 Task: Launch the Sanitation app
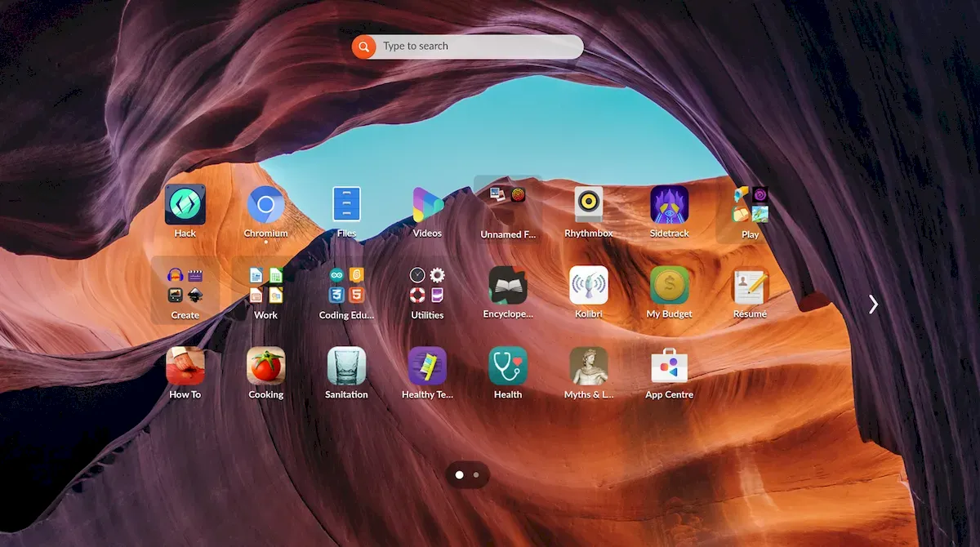point(346,366)
